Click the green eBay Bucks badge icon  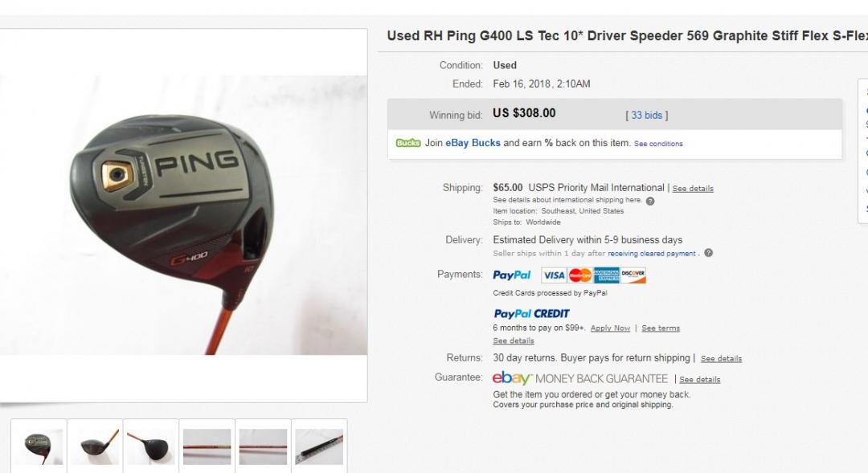[x=408, y=143]
